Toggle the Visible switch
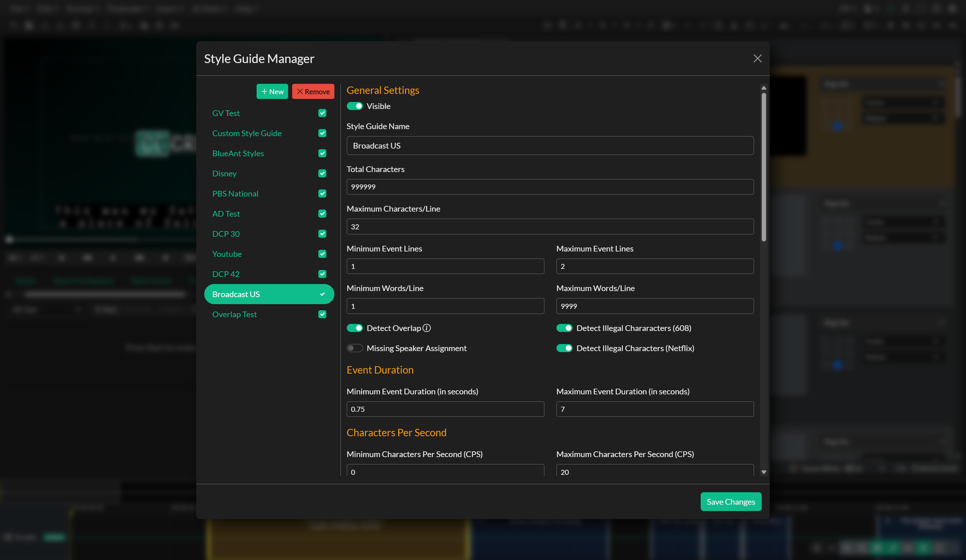Image resolution: width=966 pixels, height=560 pixels. [x=355, y=106]
